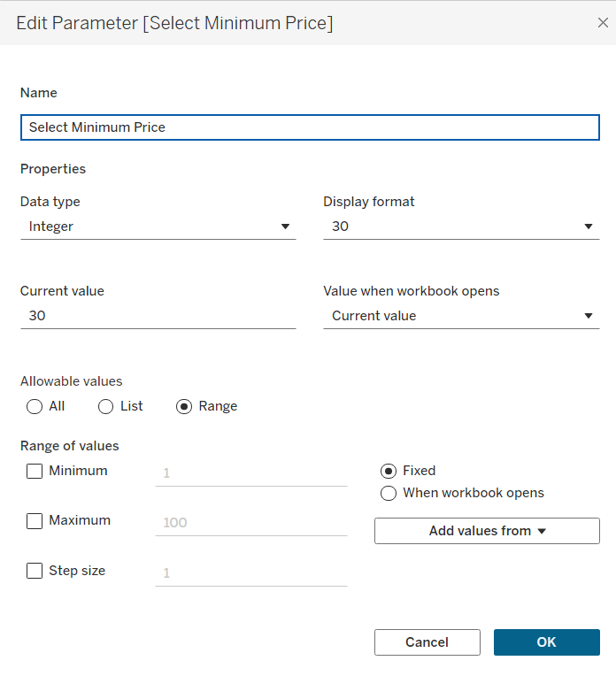Expand the Value when workbook opens dropdown
Image resolution: width=616 pixels, height=676 pixels.
[460, 316]
